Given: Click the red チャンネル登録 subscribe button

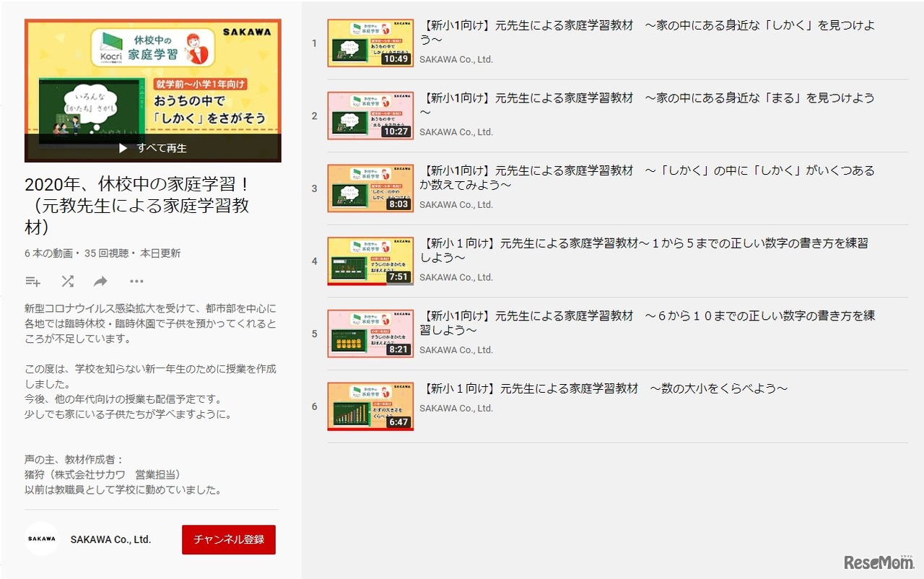Looking at the screenshot, I should (x=228, y=539).
